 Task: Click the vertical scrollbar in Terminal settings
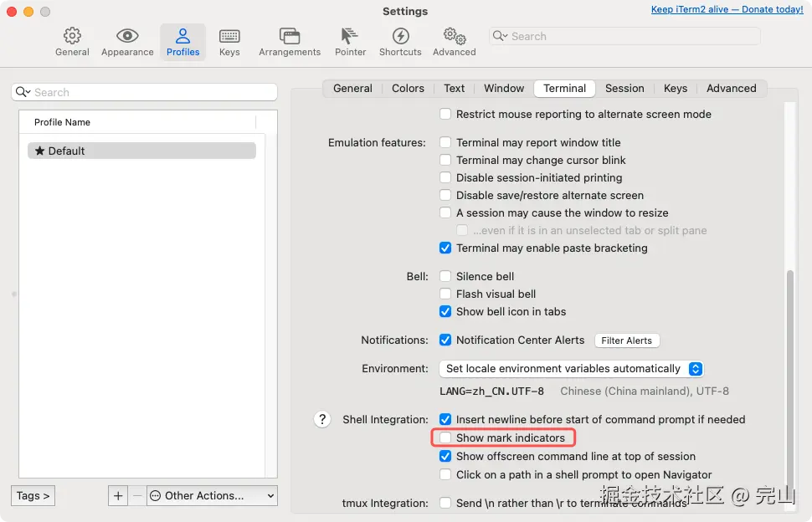point(789,383)
